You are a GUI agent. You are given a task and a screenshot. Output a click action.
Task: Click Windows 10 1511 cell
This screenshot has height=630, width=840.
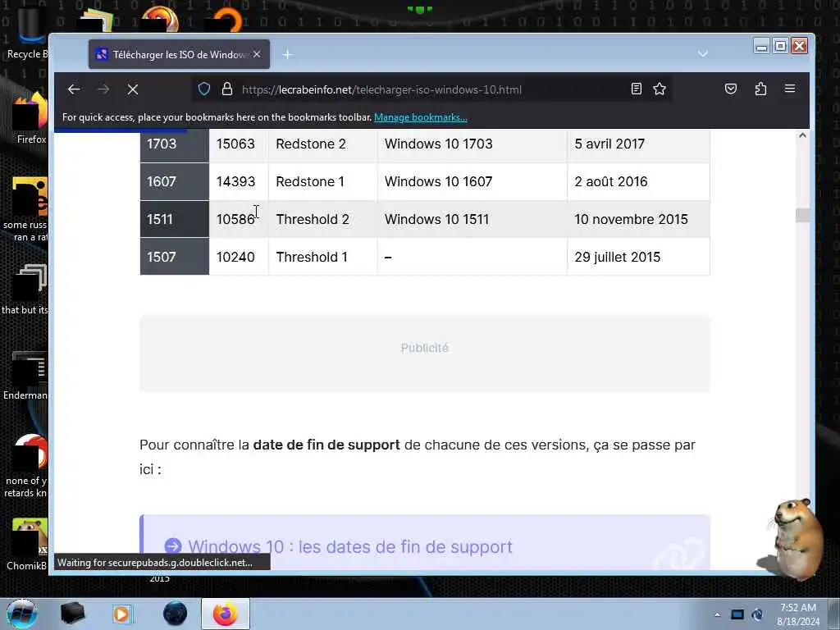click(x=472, y=219)
